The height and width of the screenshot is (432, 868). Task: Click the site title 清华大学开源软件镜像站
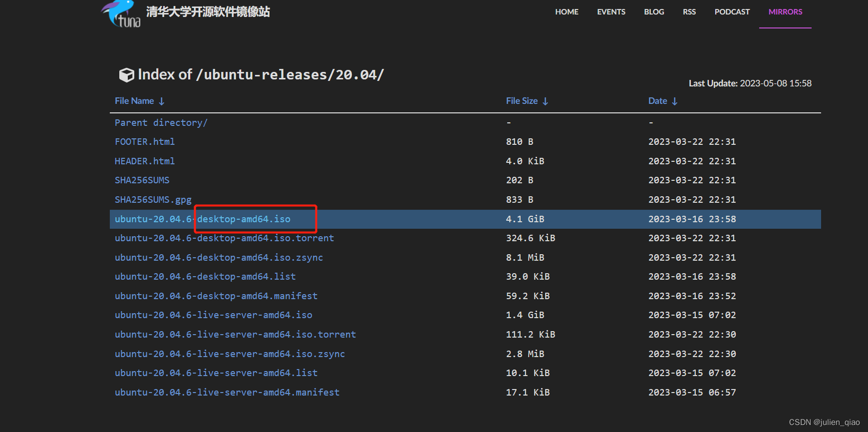208,12
